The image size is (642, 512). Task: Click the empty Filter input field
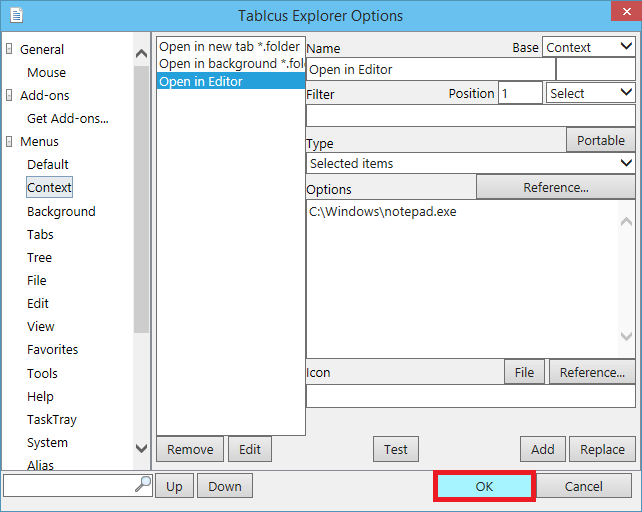click(470, 116)
